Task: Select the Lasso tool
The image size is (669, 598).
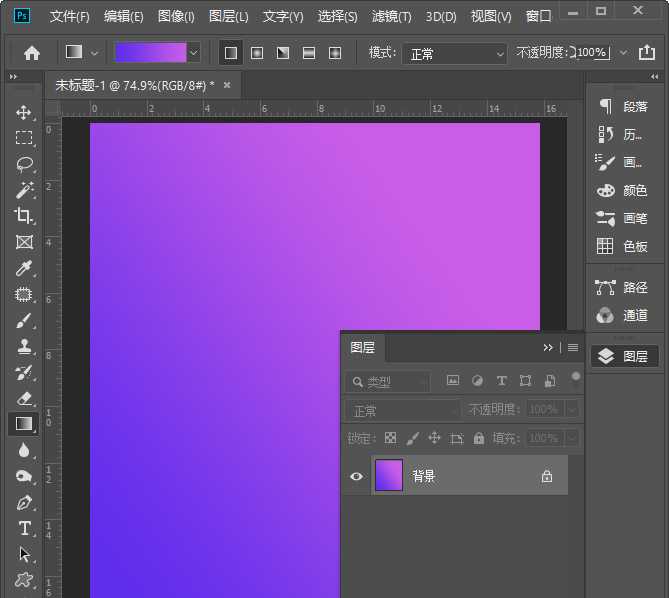Action: click(x=24, y=164)
